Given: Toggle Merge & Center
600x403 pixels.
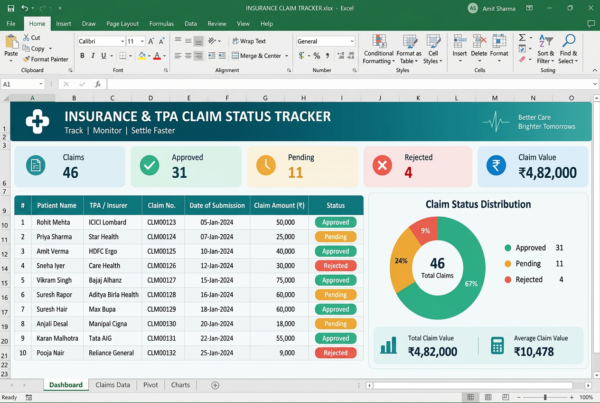Looking at the screenshot, I should point(257,56).
